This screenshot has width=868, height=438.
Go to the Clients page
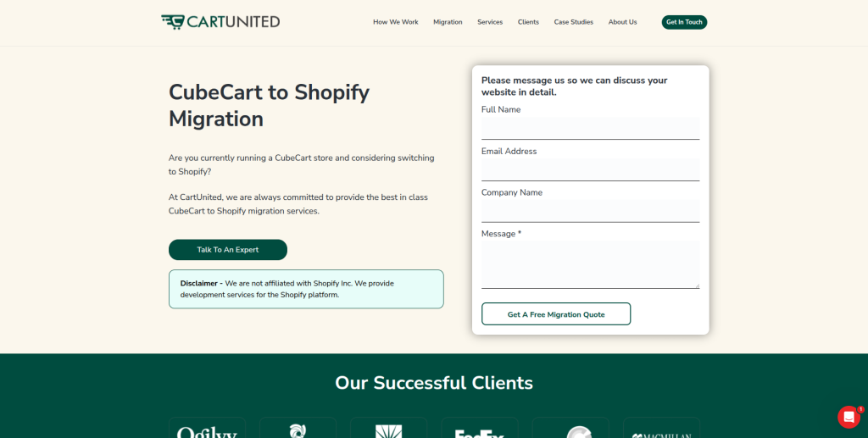pos(528,22)
